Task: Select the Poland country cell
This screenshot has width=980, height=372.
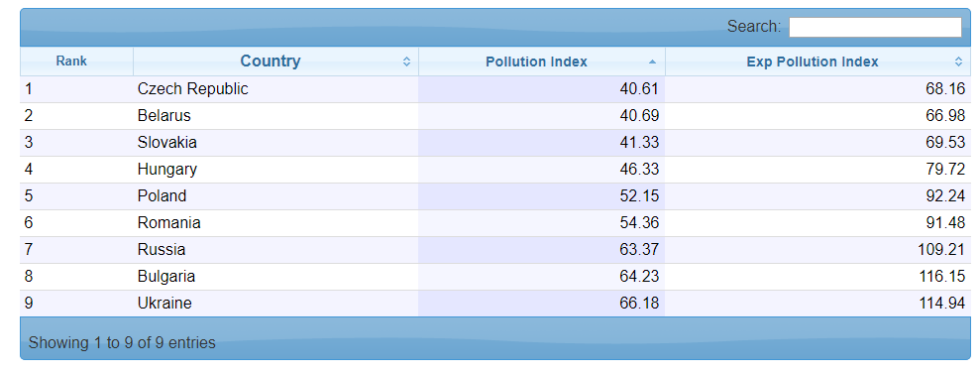Action: coord(275,196)
